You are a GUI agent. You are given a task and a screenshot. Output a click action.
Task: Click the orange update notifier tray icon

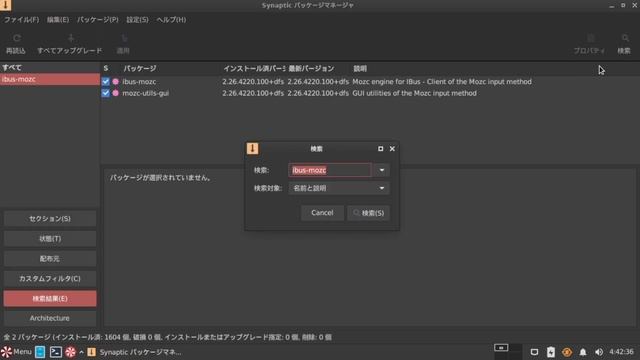tap(567, 352)
